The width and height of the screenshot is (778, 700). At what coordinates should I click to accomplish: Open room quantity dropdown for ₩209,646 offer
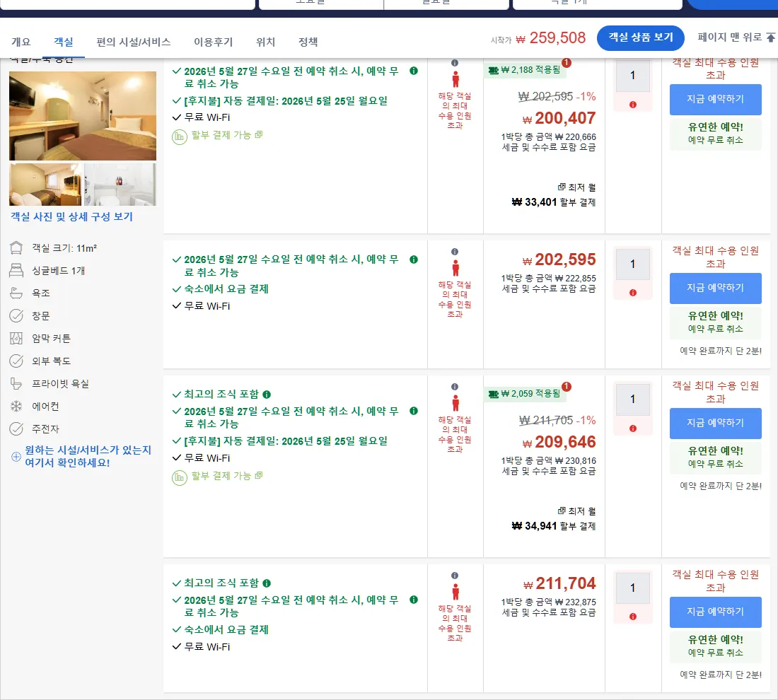tap(632, 399)
